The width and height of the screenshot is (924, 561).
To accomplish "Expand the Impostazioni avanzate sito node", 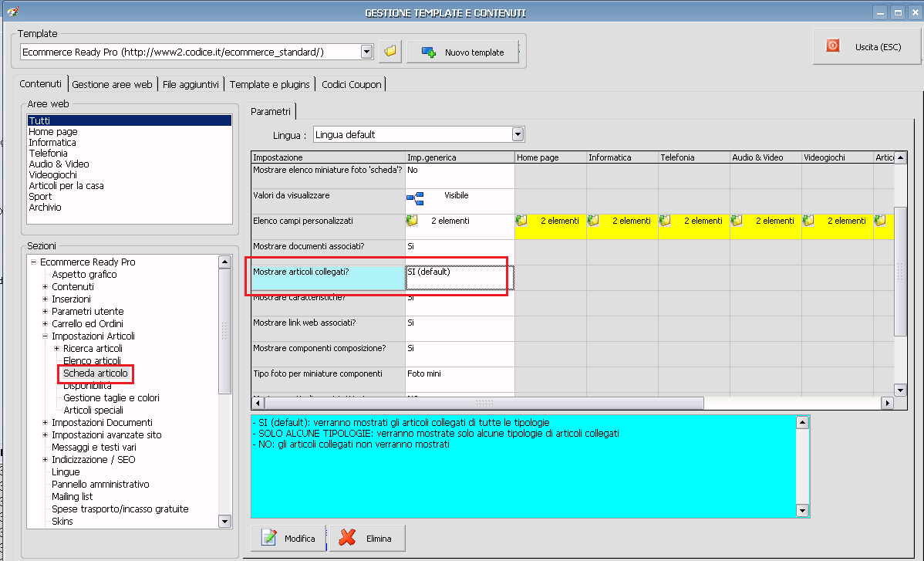I will click(x=45, y=435).
